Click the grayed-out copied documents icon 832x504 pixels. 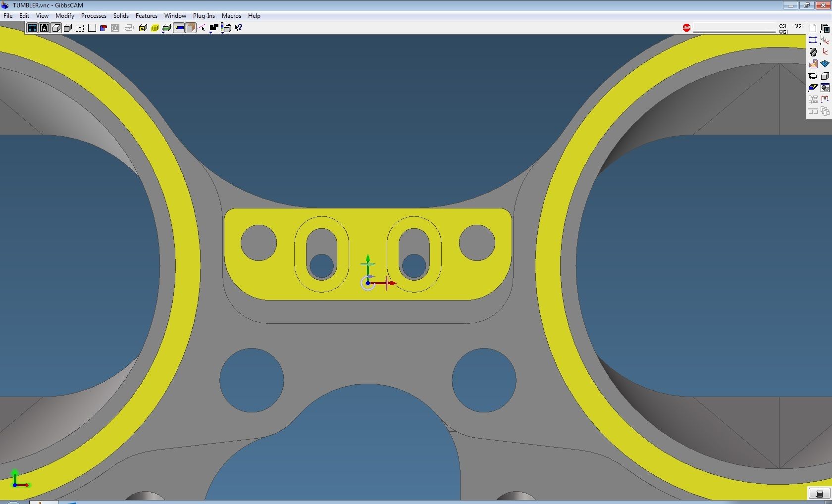pos(825,111)
